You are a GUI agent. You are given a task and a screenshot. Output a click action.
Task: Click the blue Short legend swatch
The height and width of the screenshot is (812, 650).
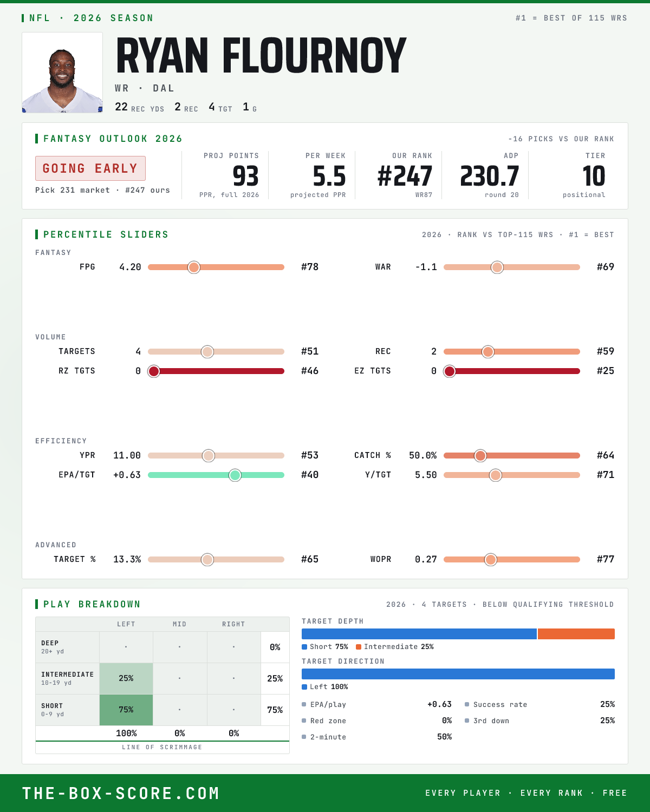coord(304,647)
